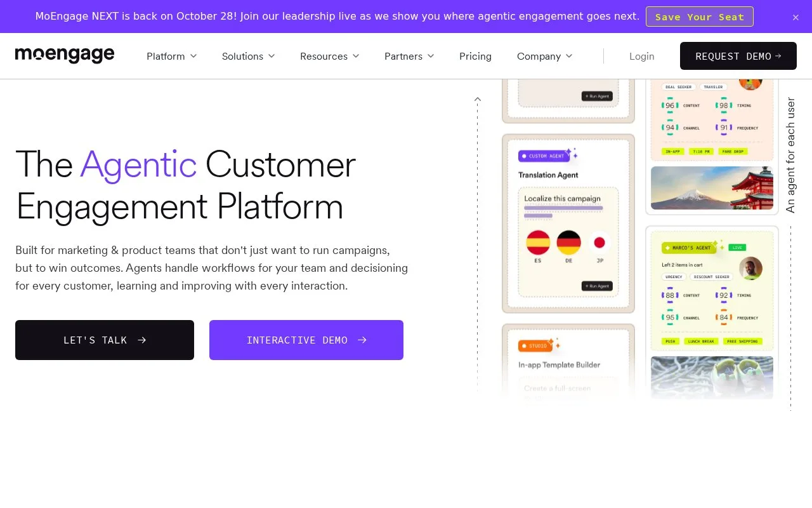Click Run Agent in the Translation Agent card
This screenshot has width=812, height=508.
[597, 286]
